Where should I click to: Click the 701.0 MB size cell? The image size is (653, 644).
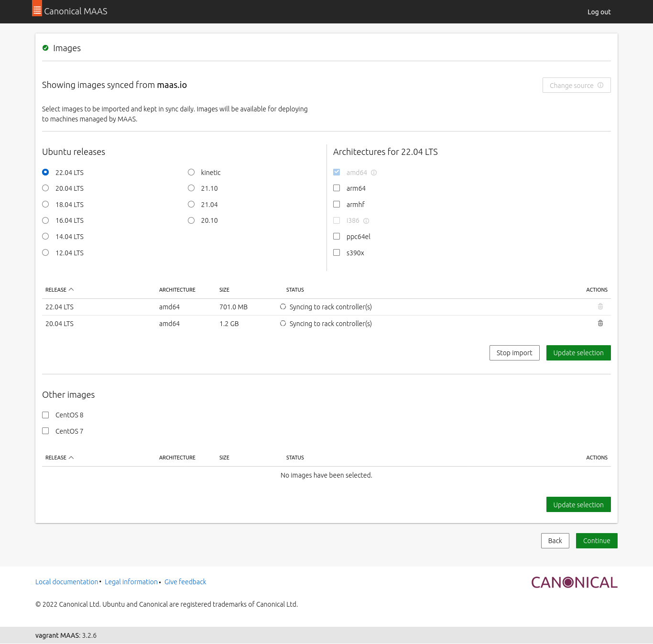pyautogui.click(x=233, y=307)
